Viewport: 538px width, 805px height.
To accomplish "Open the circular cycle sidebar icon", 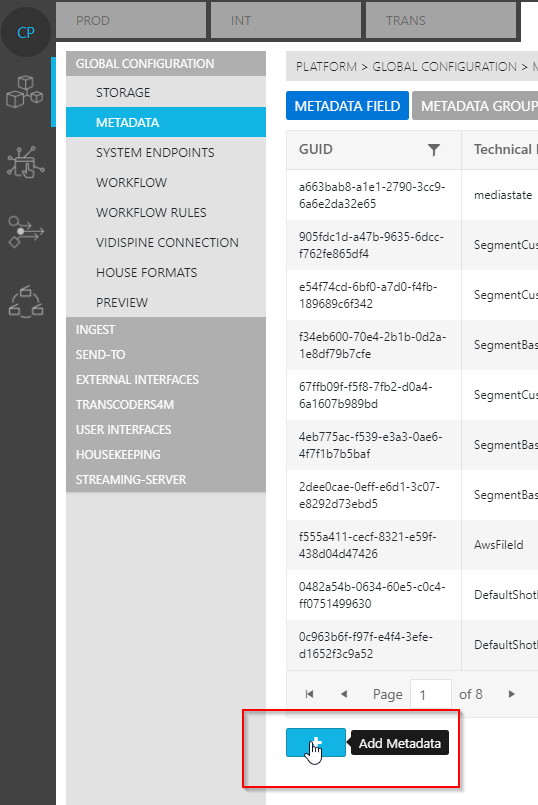I will tap(26, 301).
